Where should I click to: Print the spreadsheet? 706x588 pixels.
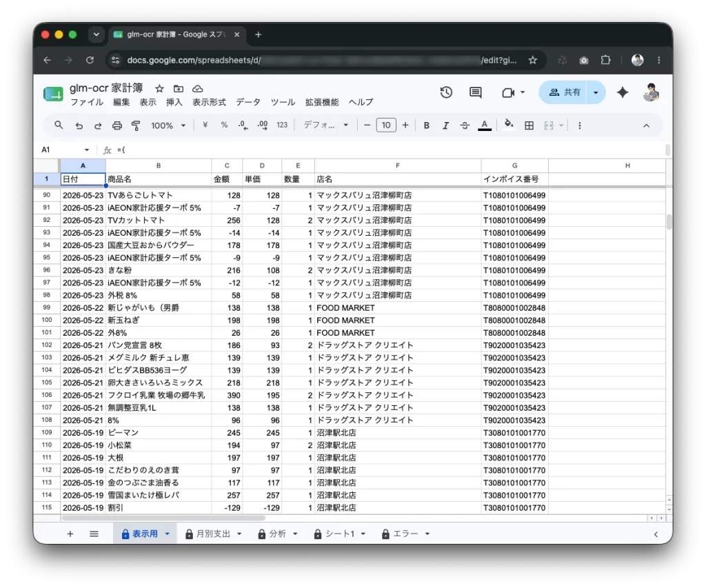(117, 125)
